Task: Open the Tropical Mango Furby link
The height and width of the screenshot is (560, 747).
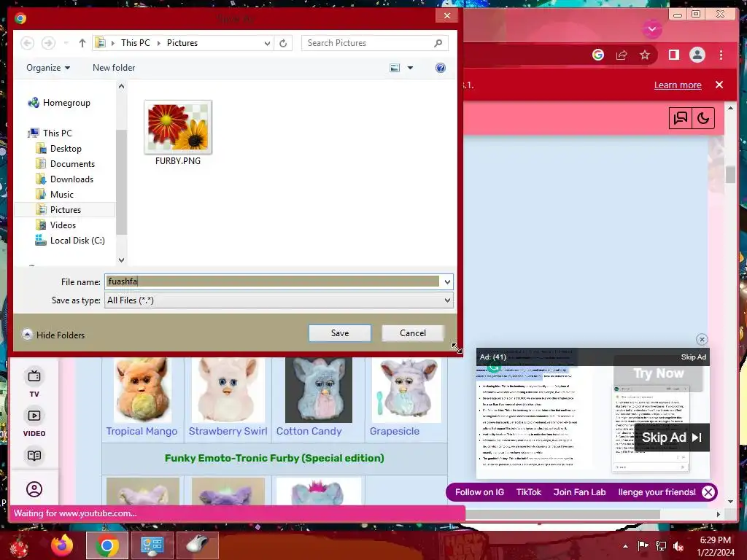Action: [x=142, y=432]
